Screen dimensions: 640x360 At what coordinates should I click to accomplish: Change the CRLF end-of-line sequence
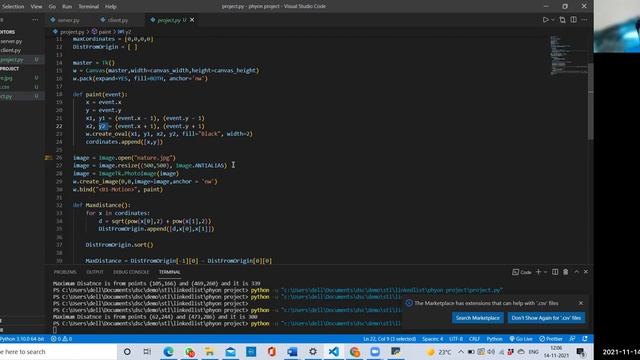(x=474, y=339)
